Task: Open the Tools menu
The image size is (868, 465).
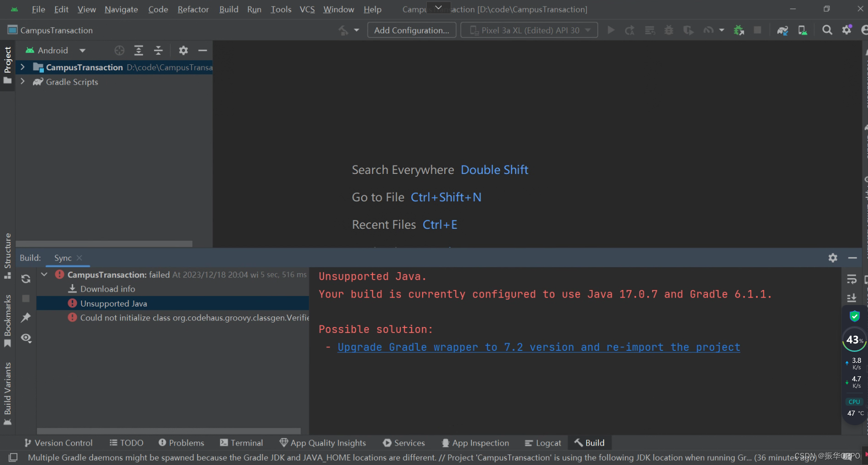Action: 281,9
